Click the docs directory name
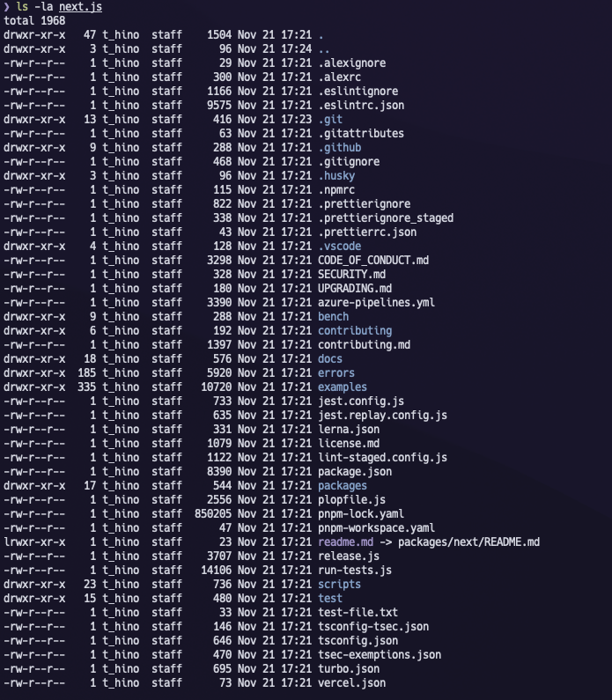Viewport: 612px width, 700px height. 330,358
